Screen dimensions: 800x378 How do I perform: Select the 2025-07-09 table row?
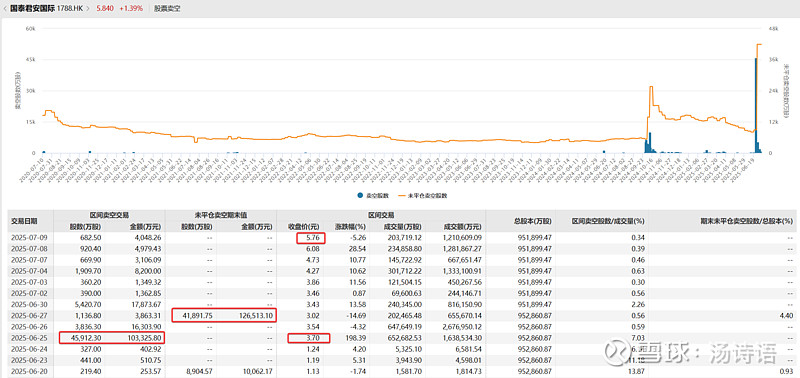click(x=400, y=237)
